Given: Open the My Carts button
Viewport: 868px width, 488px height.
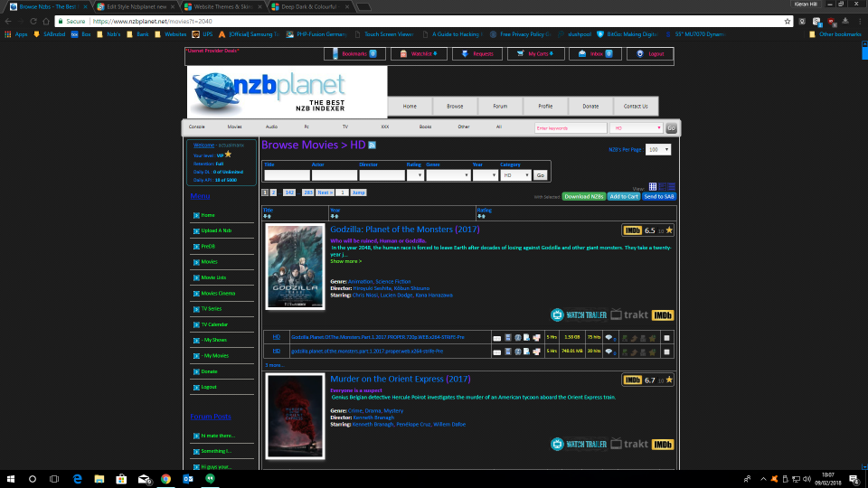Looking at the screenshot, I should (536, 53).
